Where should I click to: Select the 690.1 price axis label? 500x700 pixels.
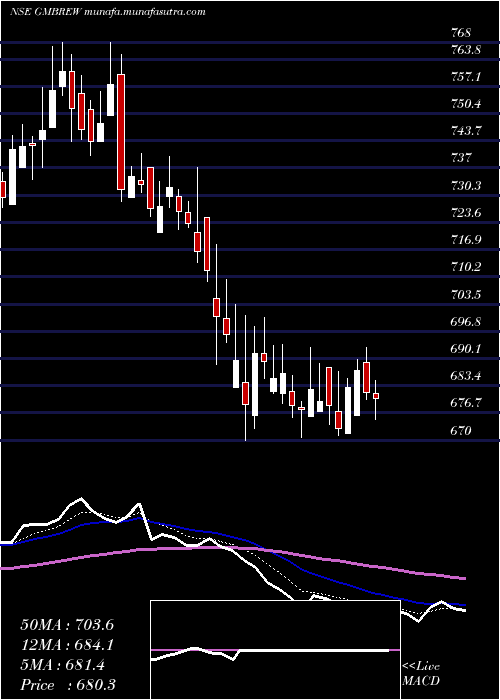click(x=466, y=348)
